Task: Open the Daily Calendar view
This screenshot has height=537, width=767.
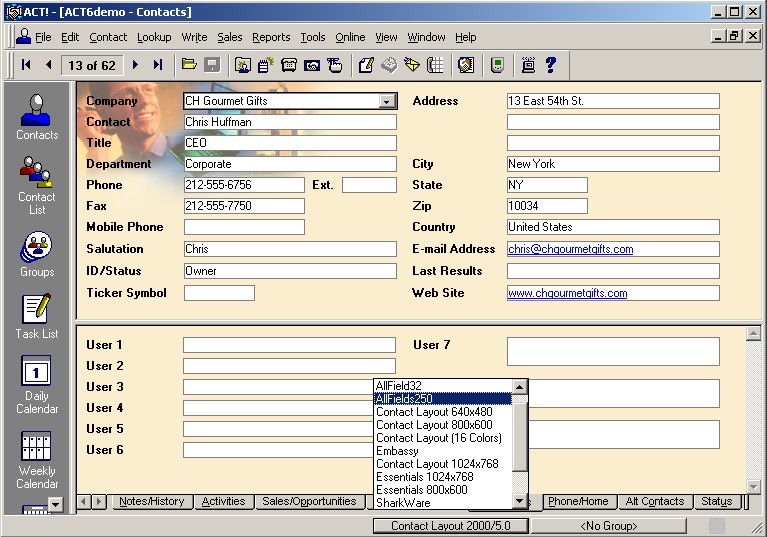Action: (37, 385)
